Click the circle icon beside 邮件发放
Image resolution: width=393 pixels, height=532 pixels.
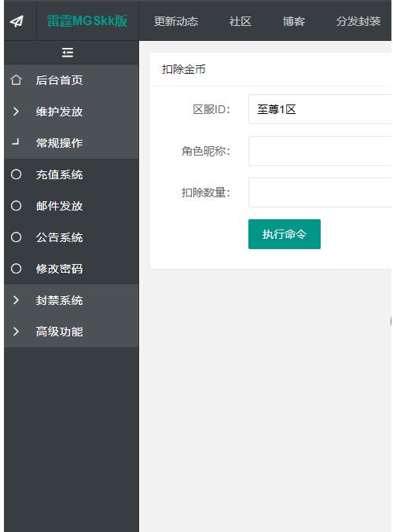[x=16, y=206]
